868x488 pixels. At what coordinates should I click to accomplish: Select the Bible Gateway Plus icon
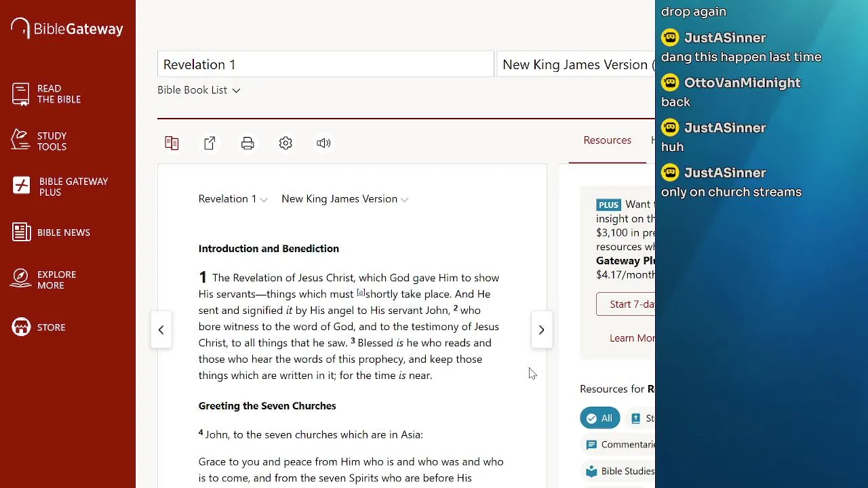pyautogui.click(x=22, y=186)
